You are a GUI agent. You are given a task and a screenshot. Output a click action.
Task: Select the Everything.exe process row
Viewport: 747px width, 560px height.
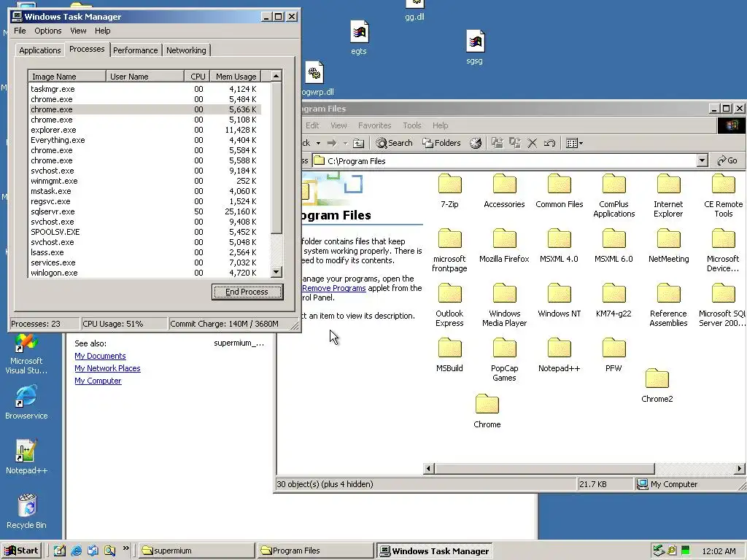tap(144, 140)
